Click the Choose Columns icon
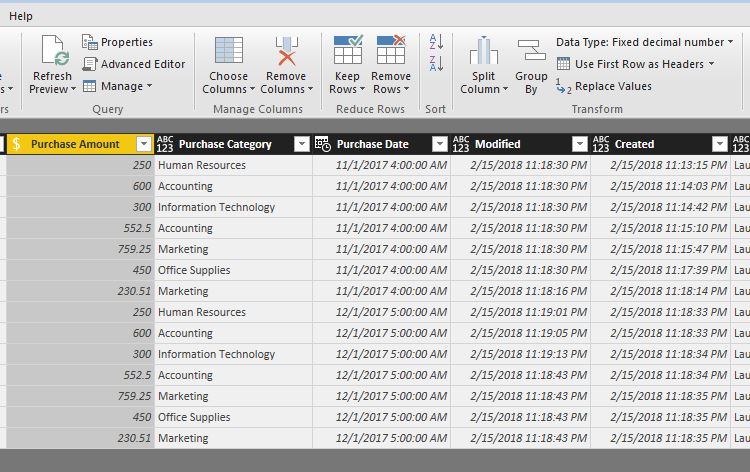The image size is (750, 472). [228, 52]
